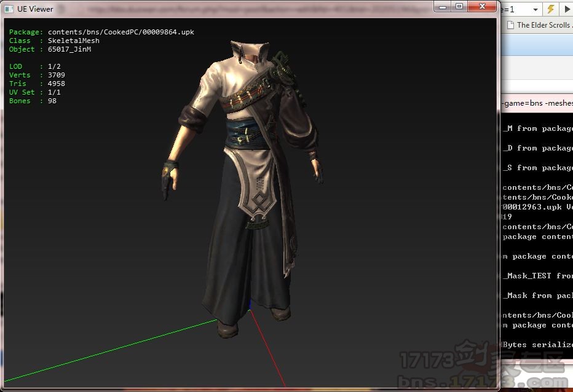573x392 pixels.
Task: Click console line starting "package conten"
Action: 537,237
